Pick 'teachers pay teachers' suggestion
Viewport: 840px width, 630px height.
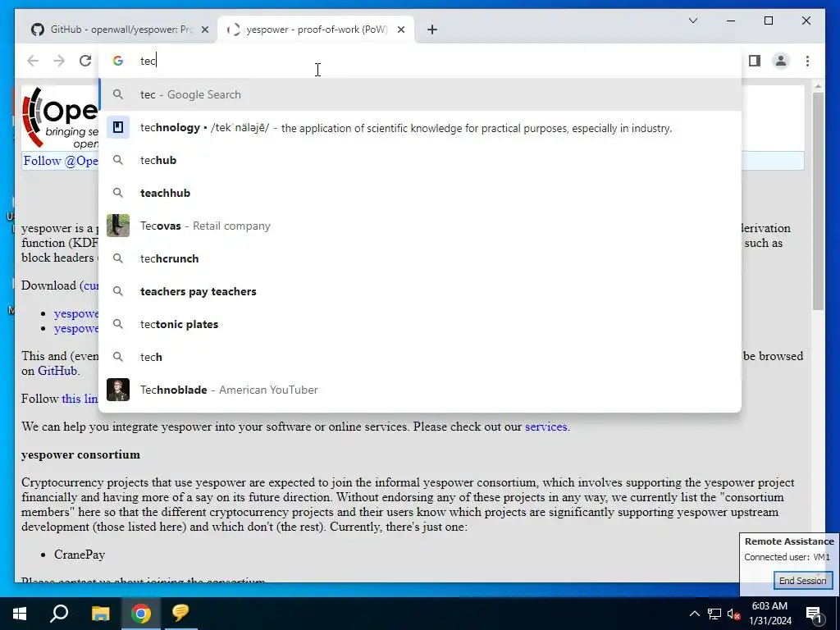pos(420,291)
